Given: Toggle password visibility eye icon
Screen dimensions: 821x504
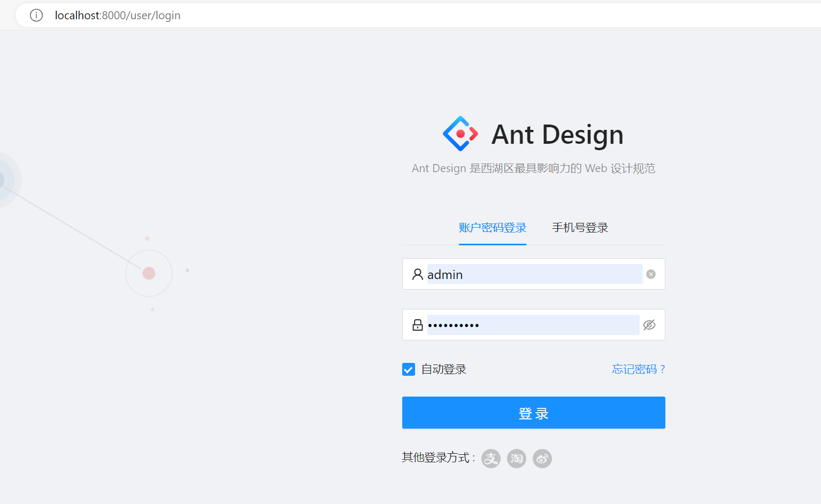Looking at the screenshot, I should [649, 325].
